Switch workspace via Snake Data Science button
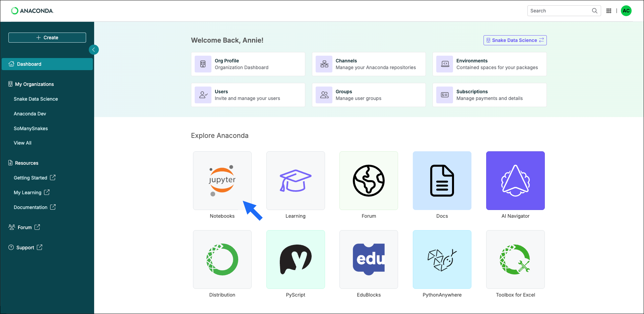Image resolution: width=644 pixels, height=314 pixels. 515,40
